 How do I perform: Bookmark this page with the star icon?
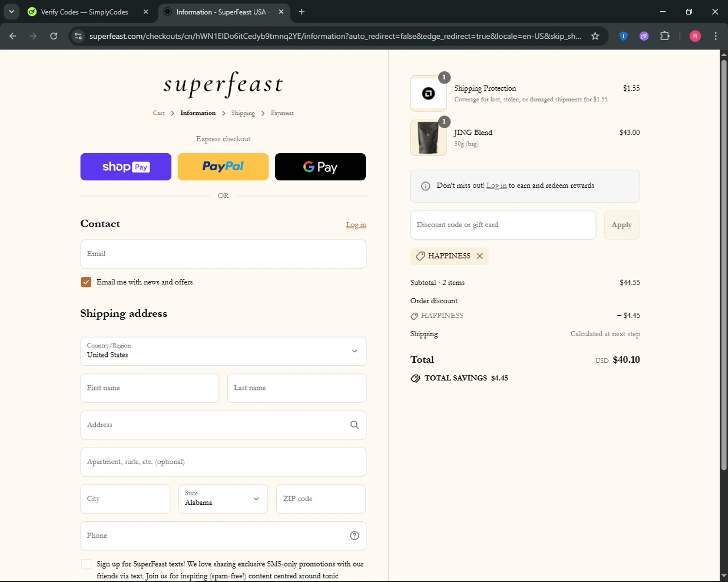click(x=595, y=36)
